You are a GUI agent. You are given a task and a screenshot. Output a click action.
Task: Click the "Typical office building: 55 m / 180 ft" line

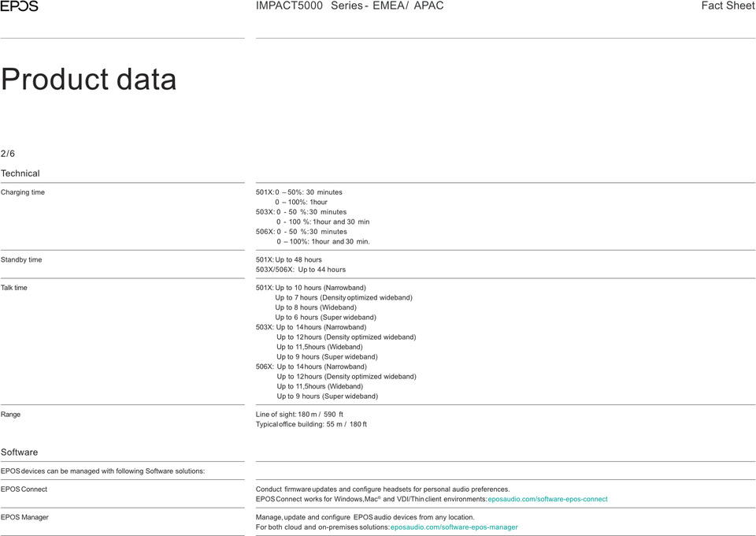click(311, 424)
